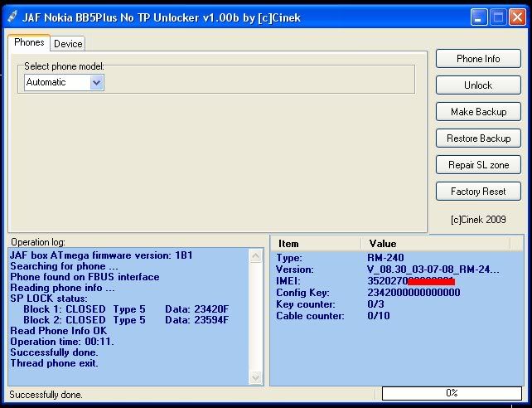Click log line 'Operation time: 00:11.'
This screenshot has width=532, height=408.
point(62,342)
